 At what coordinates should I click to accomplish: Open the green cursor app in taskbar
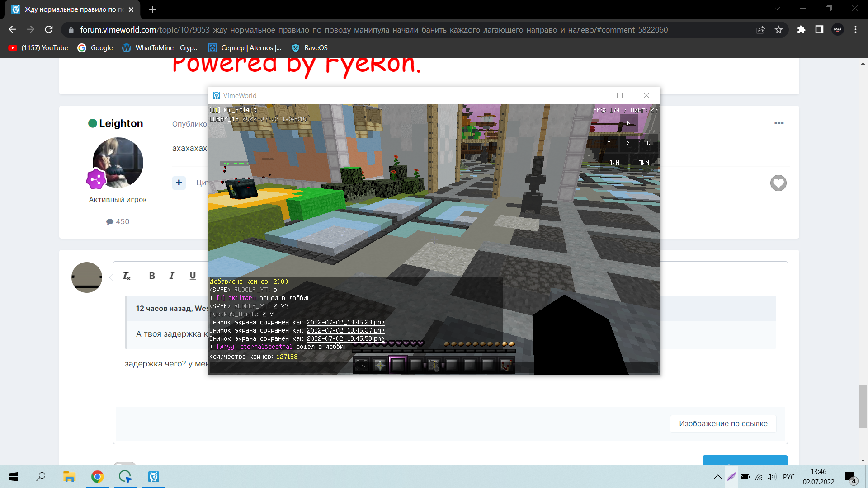(125, 477)
